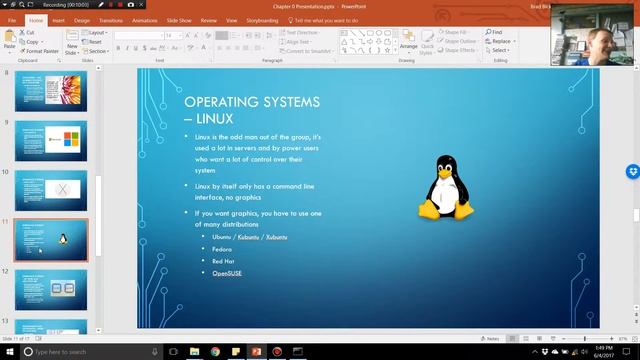Open Sticky Notes from taskbar
The image size is (640, 360).
(236, 351)
